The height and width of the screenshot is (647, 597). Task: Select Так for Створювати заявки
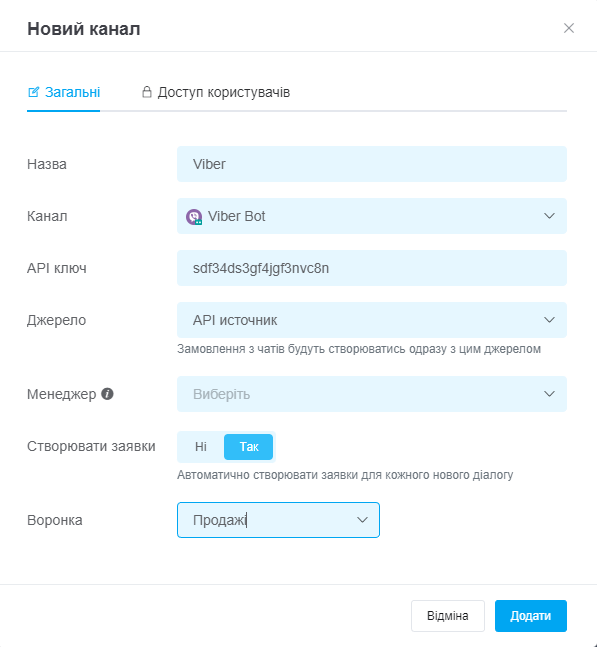pos(248,446)
